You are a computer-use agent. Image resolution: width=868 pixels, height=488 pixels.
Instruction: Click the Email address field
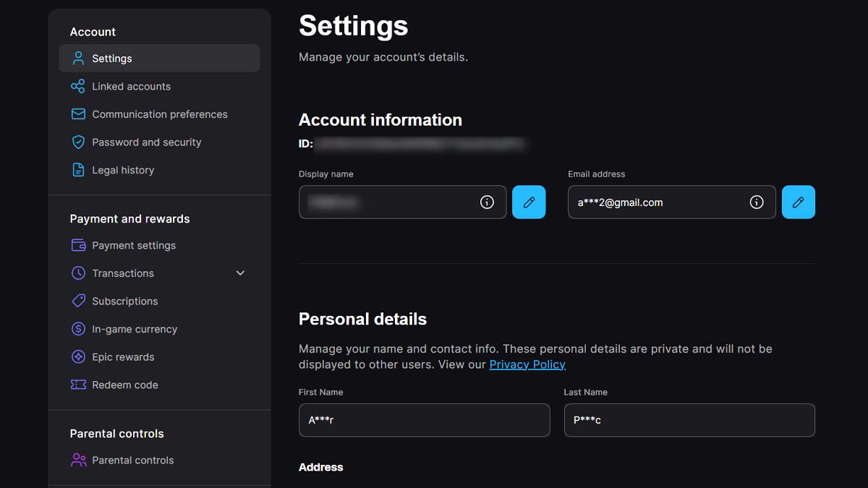[671, 202]
